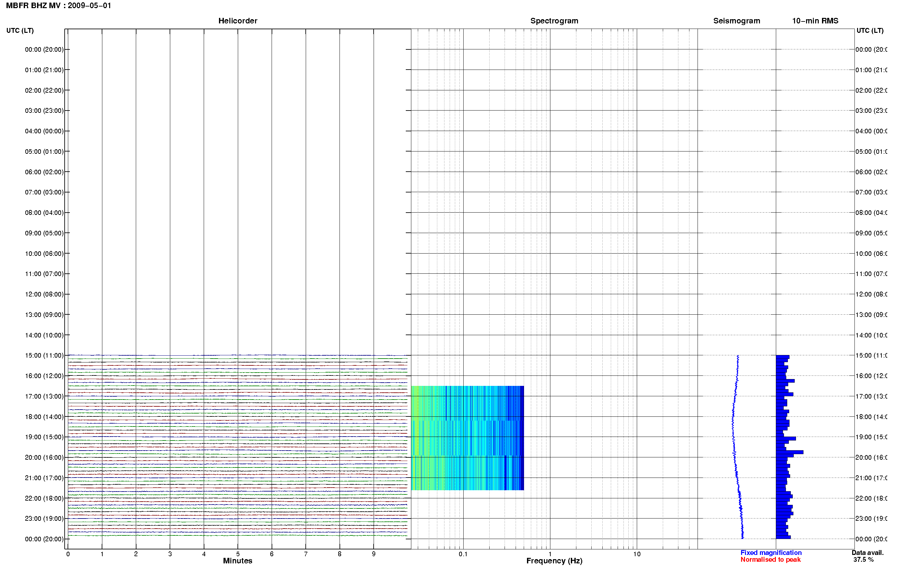The image size is (924, 578).
Task: Click the minute 0 tick label
Action: pos(68,554)
